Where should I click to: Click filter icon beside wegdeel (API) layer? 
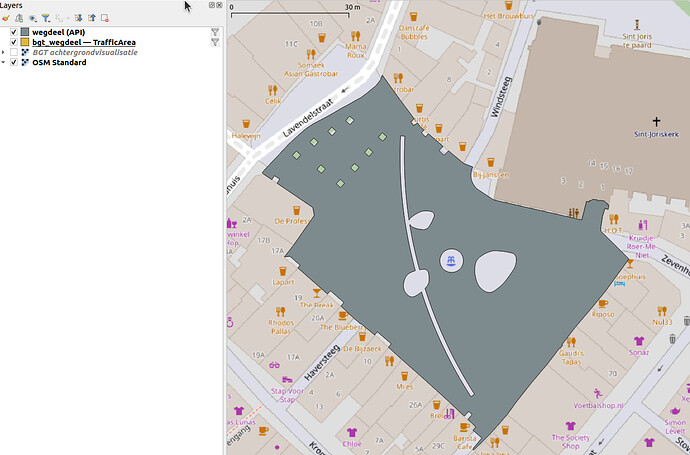(x=214, y=32)
